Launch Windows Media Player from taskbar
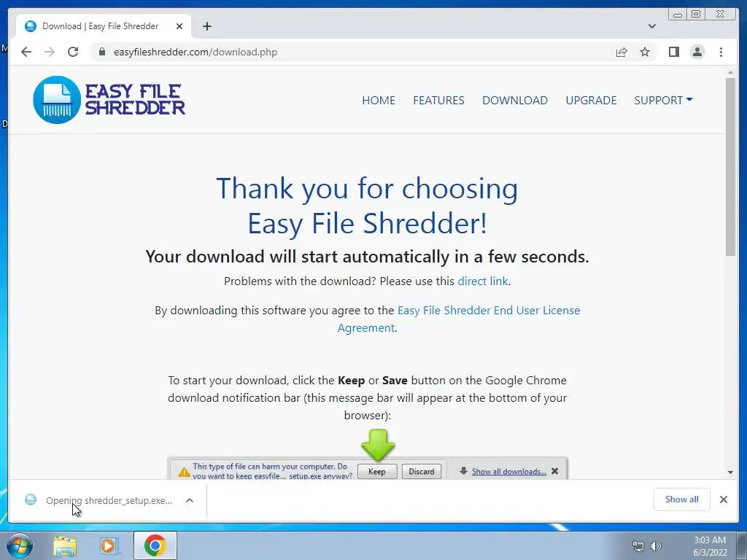 109,545
